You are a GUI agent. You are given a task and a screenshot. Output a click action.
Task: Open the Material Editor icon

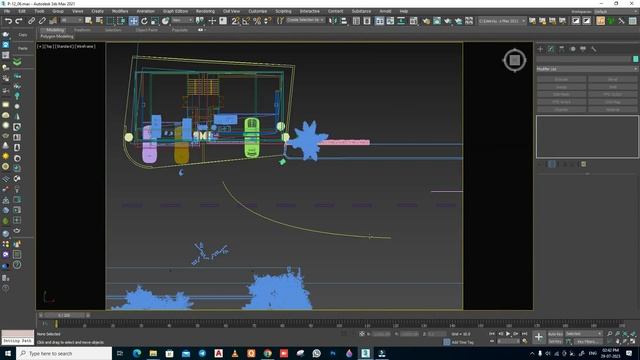[413, 21]
